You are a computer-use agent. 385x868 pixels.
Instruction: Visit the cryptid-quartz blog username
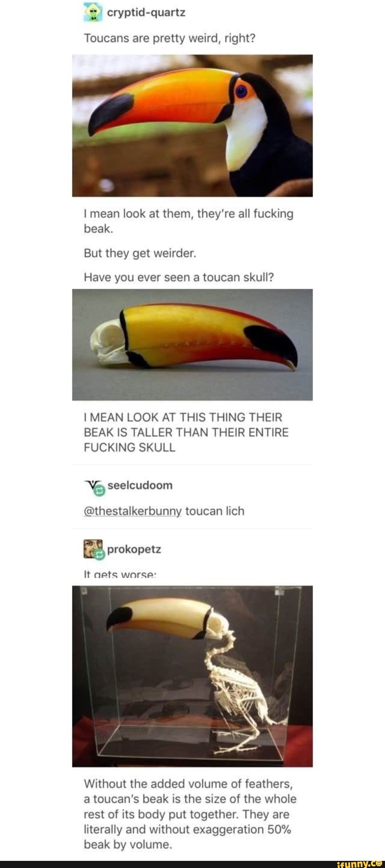146,13
